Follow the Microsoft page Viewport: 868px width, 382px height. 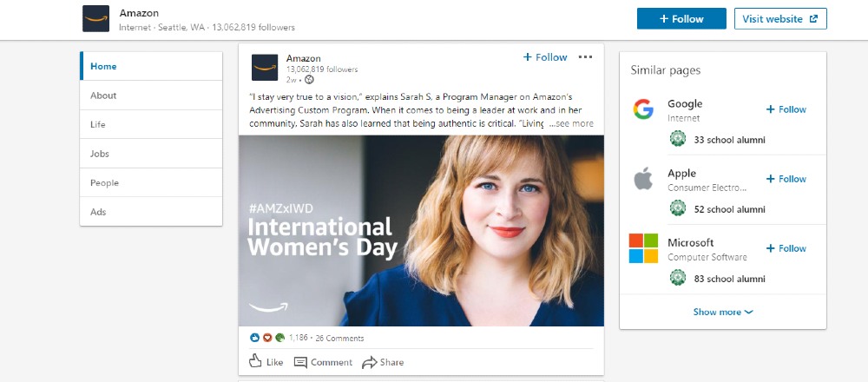[786, 248]
